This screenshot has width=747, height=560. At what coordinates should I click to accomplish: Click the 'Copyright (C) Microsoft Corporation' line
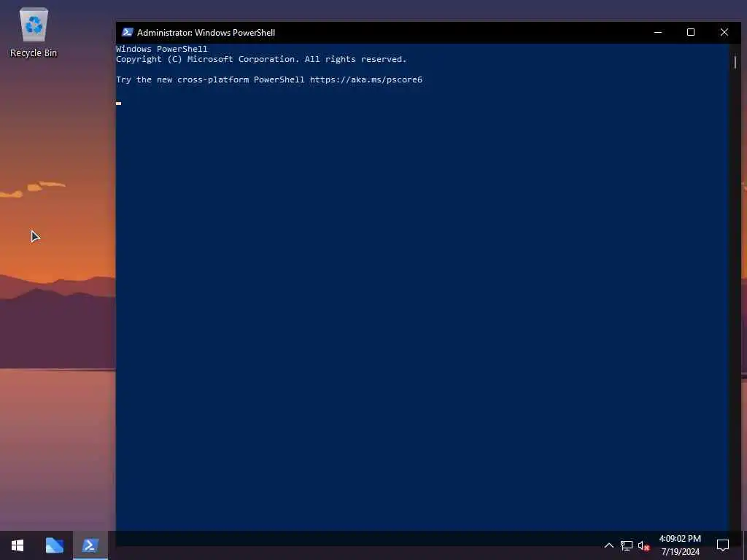click(x=261, y=59)
